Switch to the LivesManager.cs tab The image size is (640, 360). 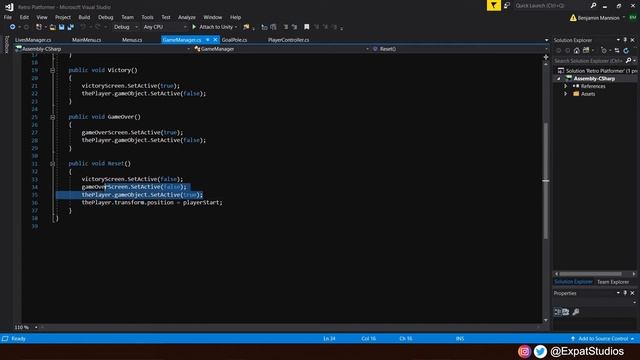(33, 40)
